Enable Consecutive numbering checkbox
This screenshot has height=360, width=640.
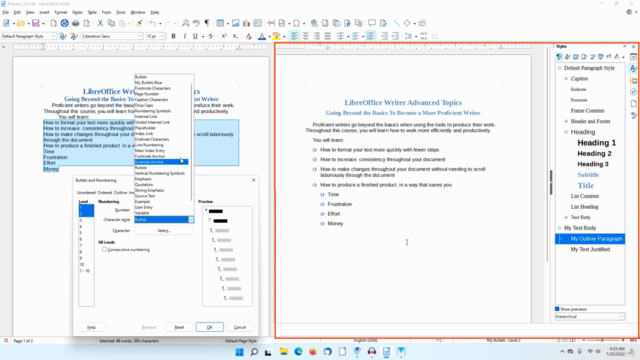click(x=104, y=249)
